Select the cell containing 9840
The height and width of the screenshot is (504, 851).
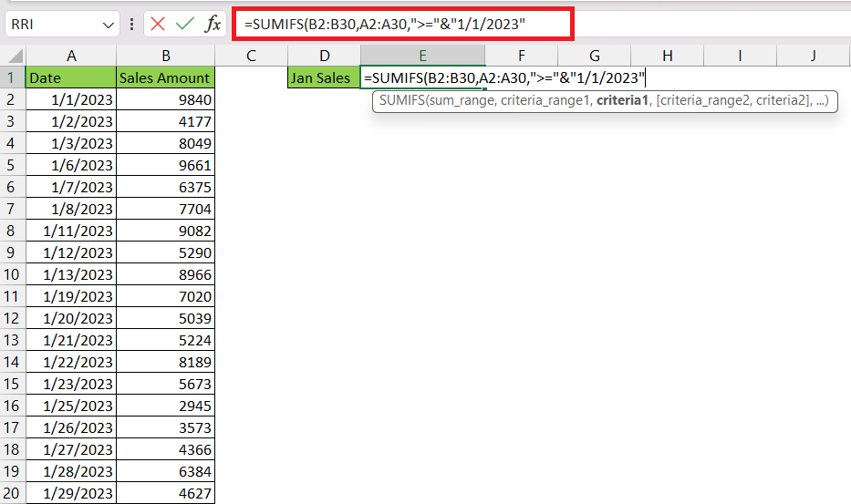[x=165, y=99]
